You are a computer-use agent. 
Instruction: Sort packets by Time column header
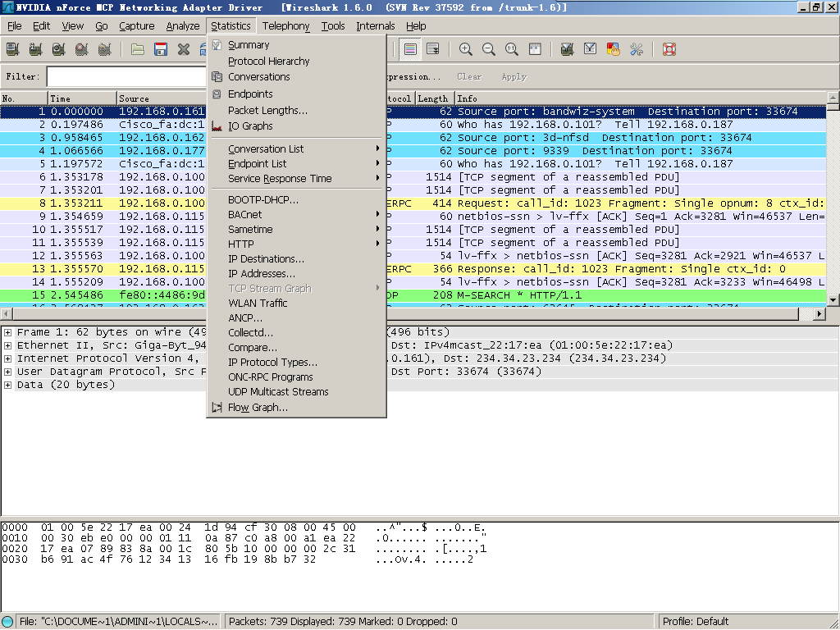coord(82,98)
